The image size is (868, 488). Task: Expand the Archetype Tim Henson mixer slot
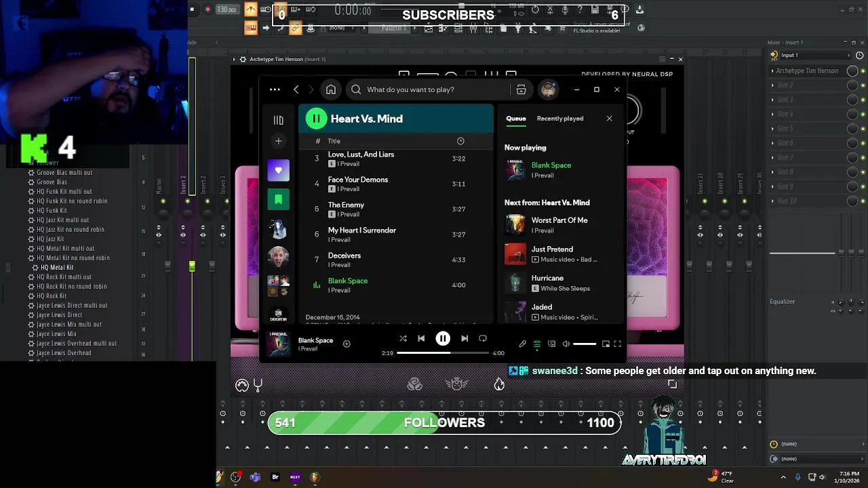(x=772, y=70)
